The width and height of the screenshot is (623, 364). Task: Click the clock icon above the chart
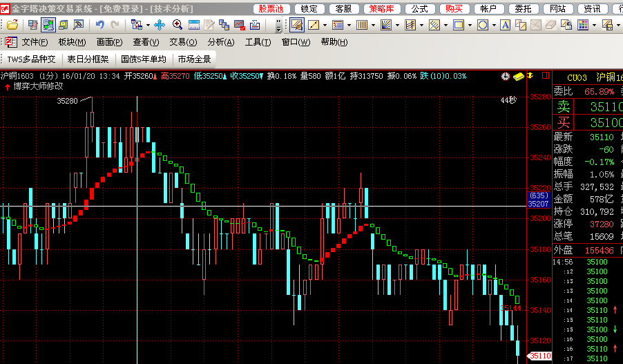click(506, 76)
